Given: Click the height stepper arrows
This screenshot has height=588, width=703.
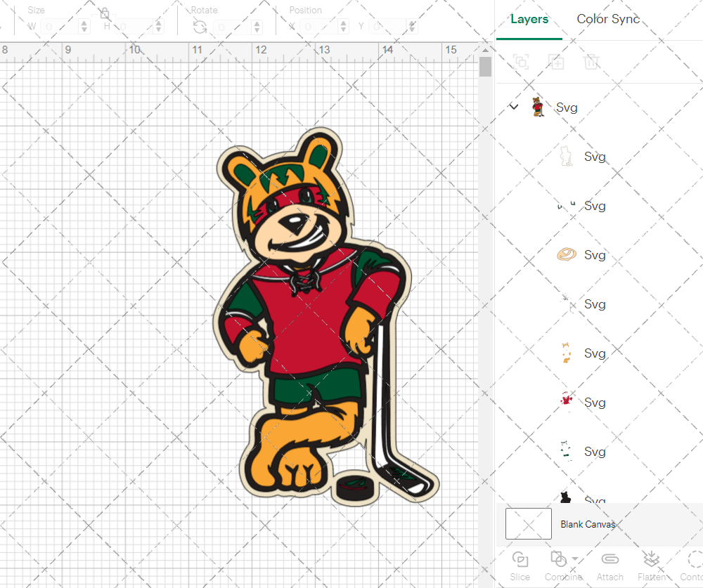Looking at the screenshot, I should [158, 27].
